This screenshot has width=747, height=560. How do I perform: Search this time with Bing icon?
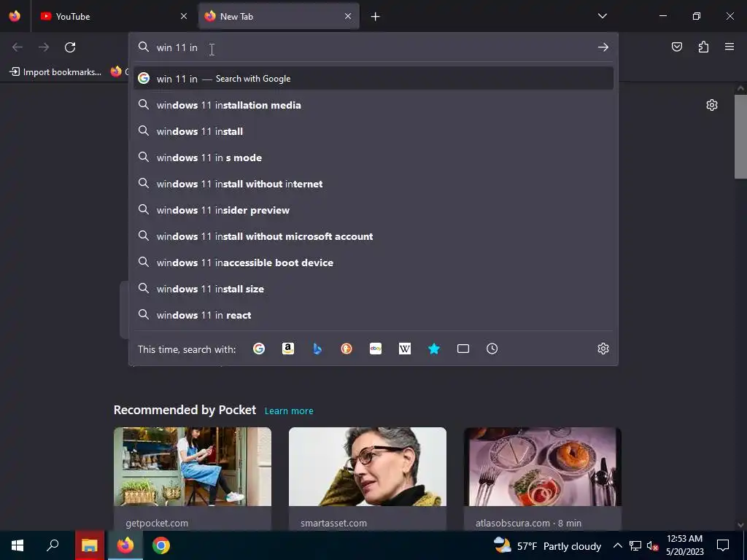[x=317, y=349]
